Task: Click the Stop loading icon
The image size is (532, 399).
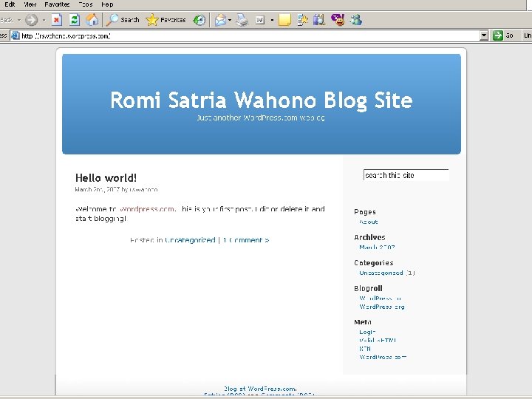Action: pos(57,20)
